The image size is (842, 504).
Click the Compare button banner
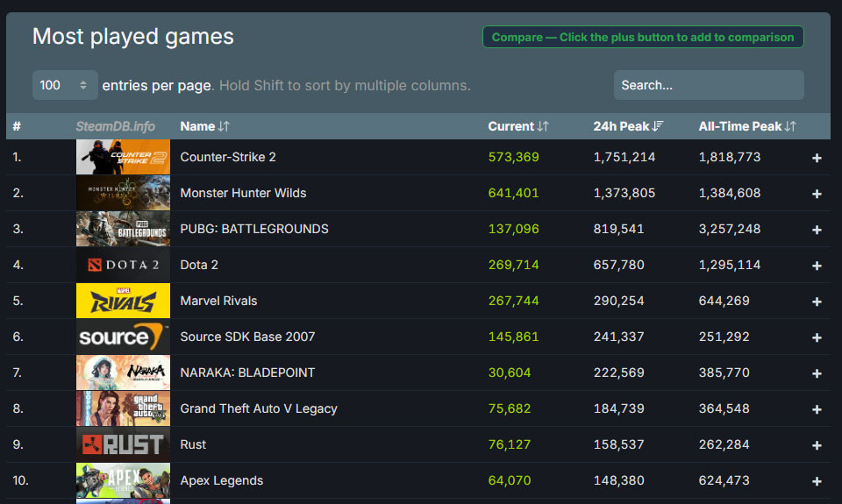(x=642, y=37)
